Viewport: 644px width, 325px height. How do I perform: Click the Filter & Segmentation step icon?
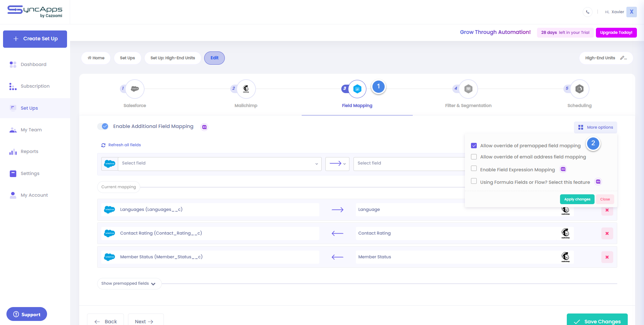[468, 89]
